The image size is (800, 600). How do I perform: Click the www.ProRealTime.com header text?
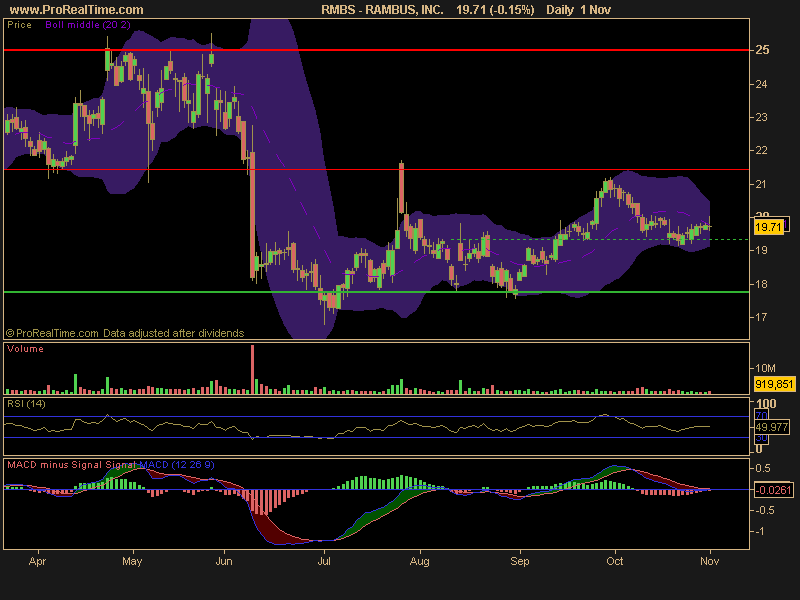pos(77,10)
